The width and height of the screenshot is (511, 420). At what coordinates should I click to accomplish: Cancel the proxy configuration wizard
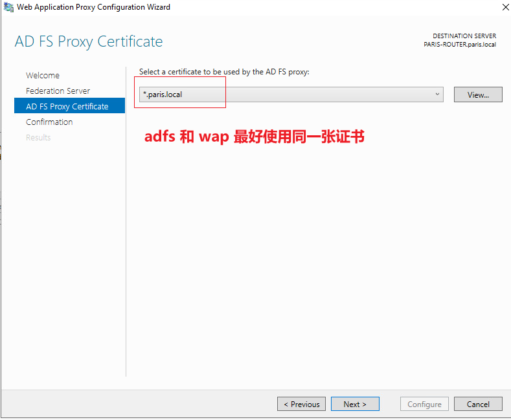coord(478,404)
